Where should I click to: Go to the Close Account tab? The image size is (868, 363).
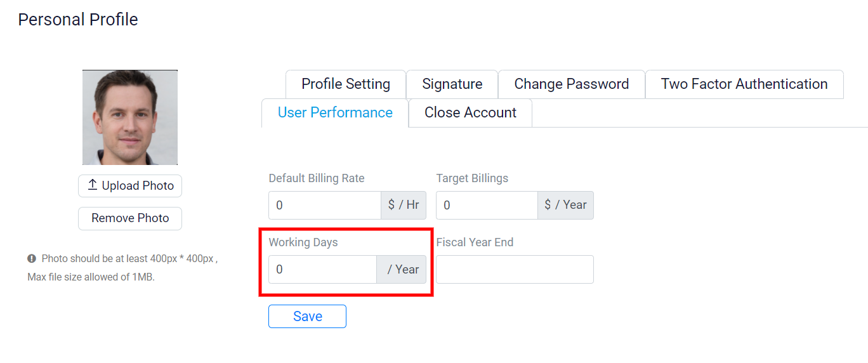[x=470, y=113]
